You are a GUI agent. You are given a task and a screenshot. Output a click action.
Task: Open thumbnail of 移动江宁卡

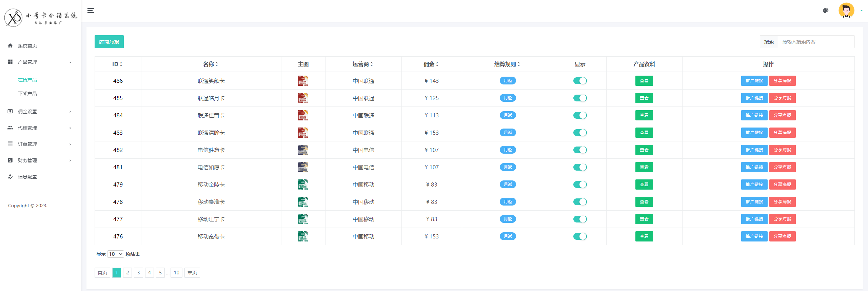pos(303,219)
